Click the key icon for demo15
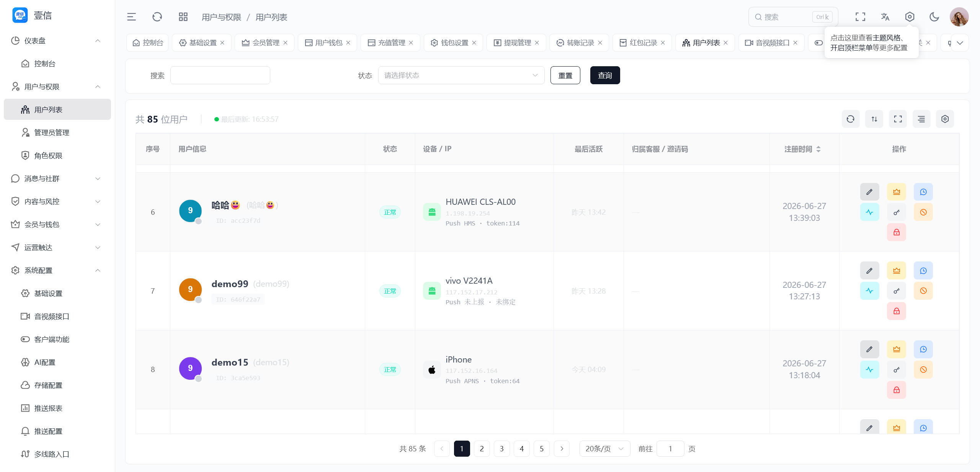 897,369
